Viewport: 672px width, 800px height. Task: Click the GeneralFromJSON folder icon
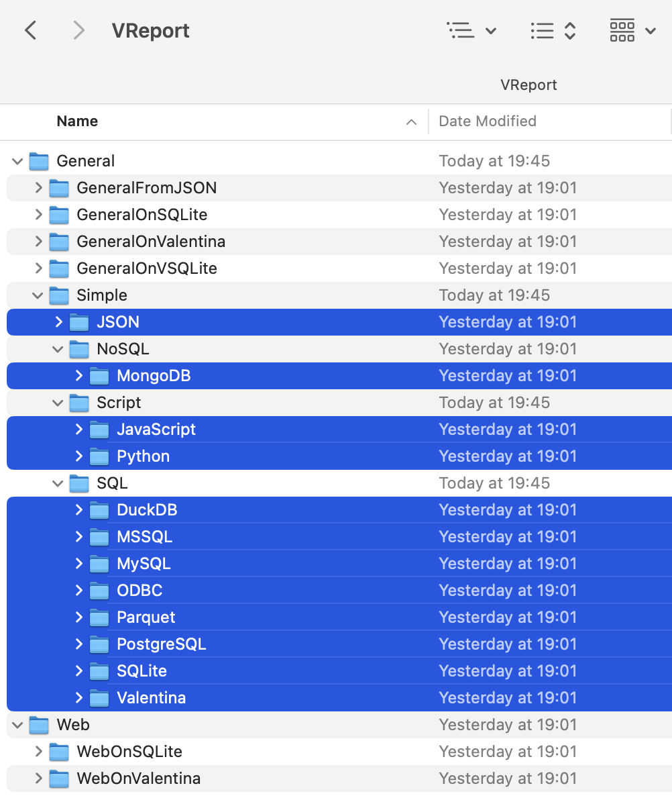click(x=59, y=189)
